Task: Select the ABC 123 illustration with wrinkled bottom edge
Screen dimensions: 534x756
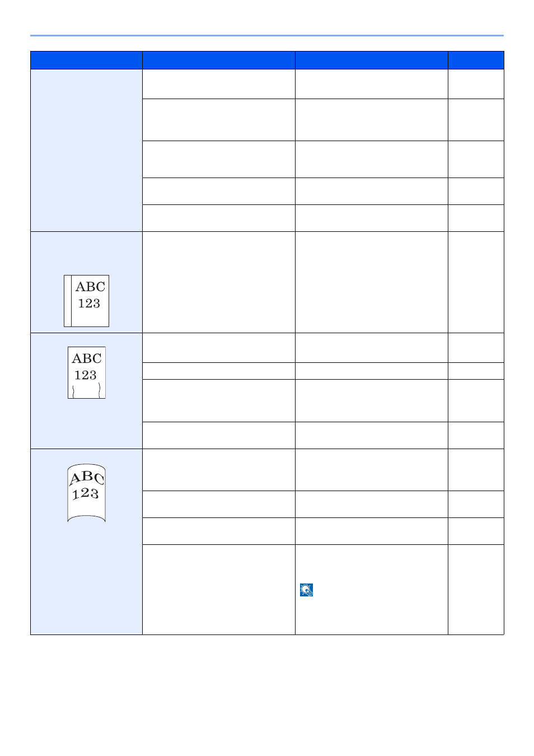Action: [x=87, y=372]
